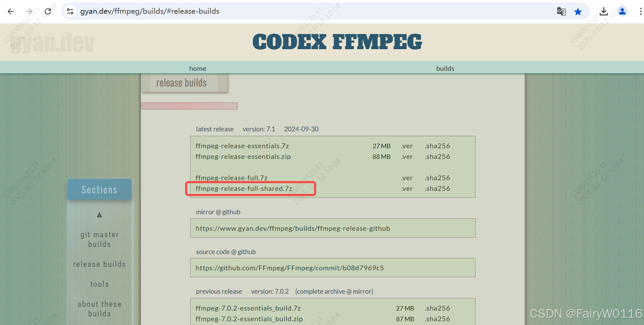Click 'version: 7.1' latest release text

click(x=259, y=129)
